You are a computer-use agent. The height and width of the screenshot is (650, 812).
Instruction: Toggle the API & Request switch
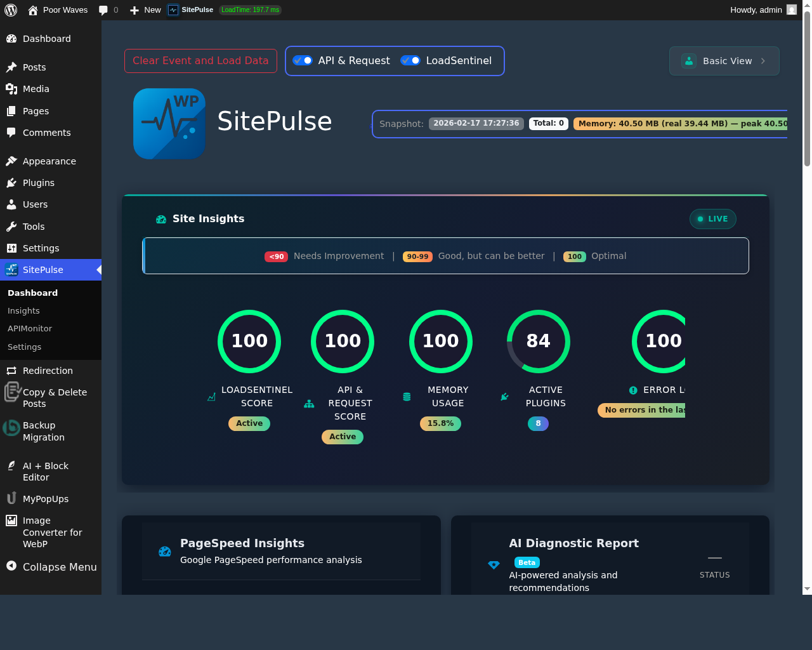coord(303,60)
